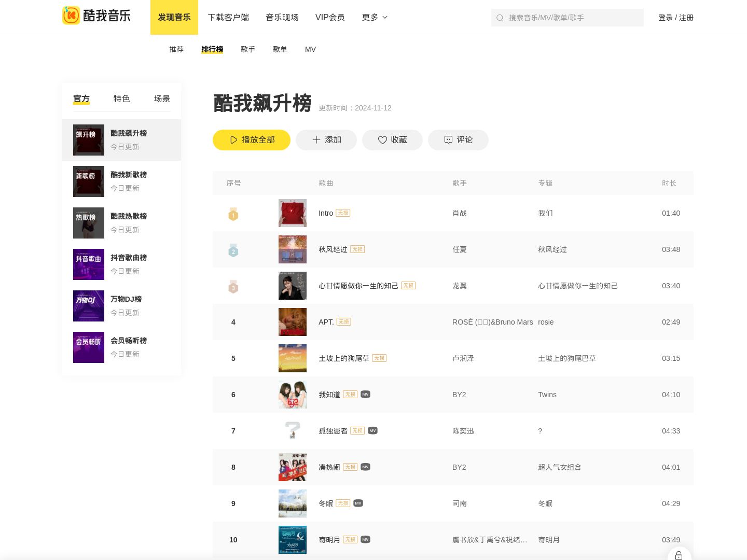The height and width of the screenshot is (560, 747).
Task: Open album Twins link
Action: [547, 395]
